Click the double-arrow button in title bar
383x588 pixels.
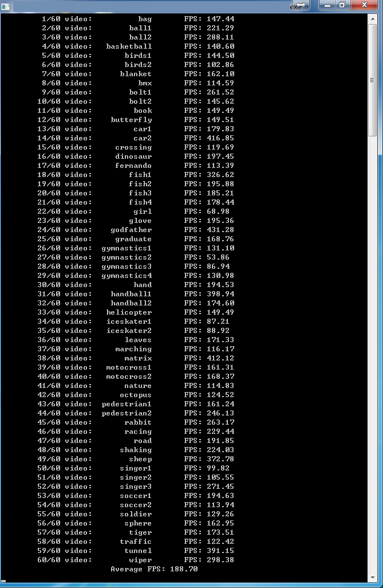[x=301, y=5]
